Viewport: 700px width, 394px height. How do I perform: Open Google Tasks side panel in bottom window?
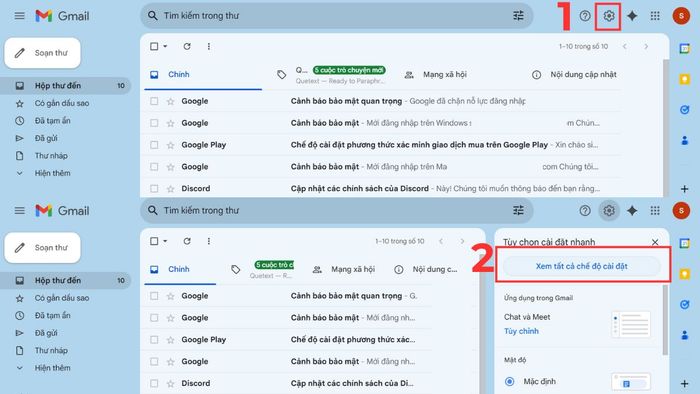point(684,305)
